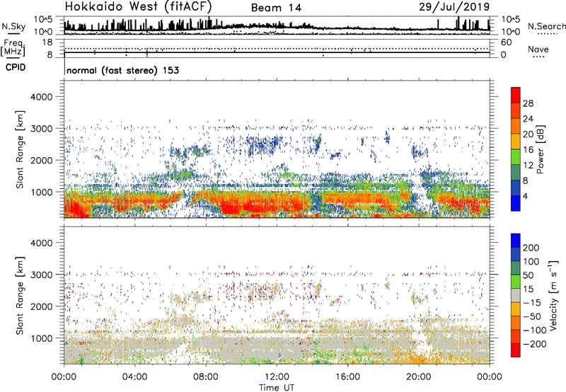The height and width of the screenshot is (392, 566).
Task: Click the 'Freq. [MHz]' axis label
Action: [x=13, y=47]
